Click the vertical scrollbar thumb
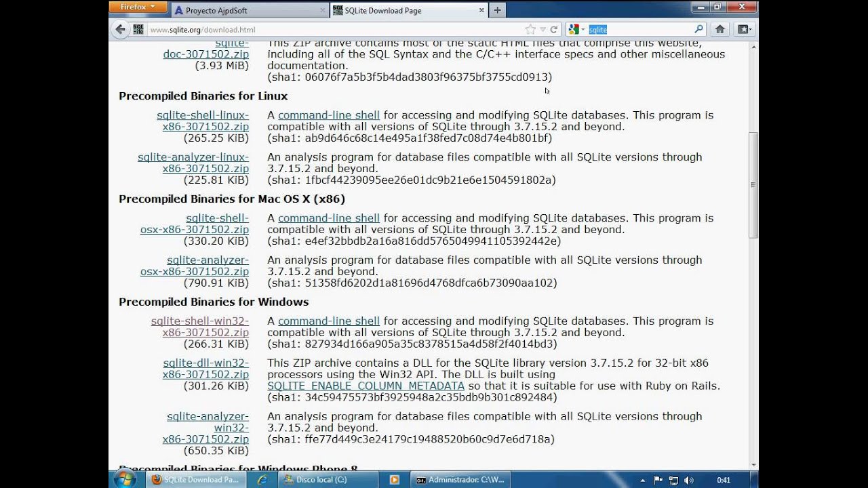 753,185
